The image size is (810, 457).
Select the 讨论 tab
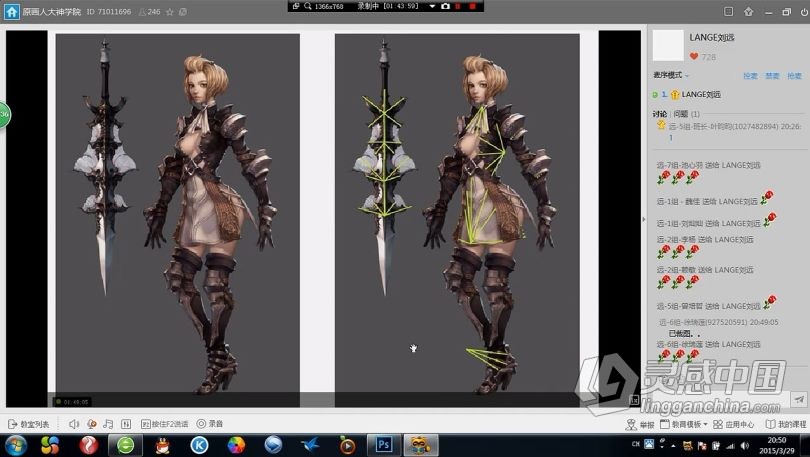click(x=660, y=114)
